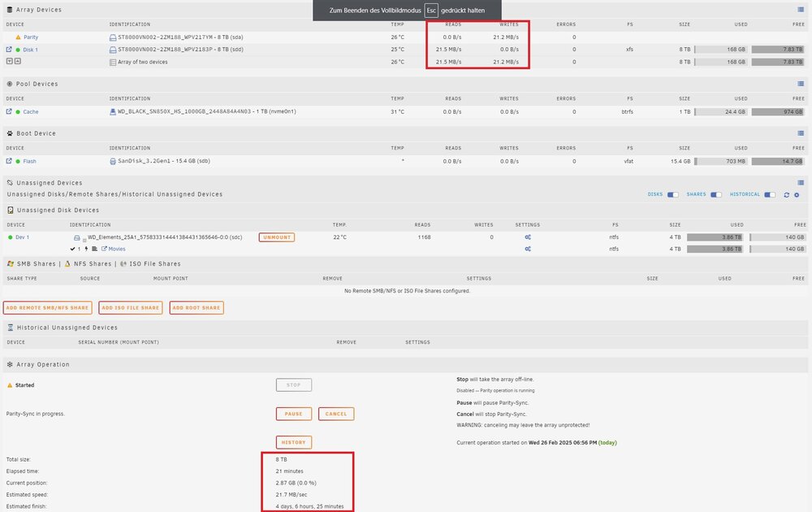Click the Movies partition script icon
The image size is (812, 512).
pos(95,249)
